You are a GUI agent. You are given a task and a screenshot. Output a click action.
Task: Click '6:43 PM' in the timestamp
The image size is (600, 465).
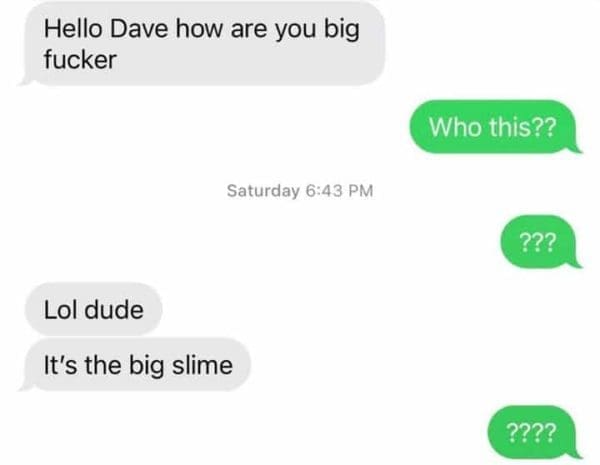[x=339, y=191]
